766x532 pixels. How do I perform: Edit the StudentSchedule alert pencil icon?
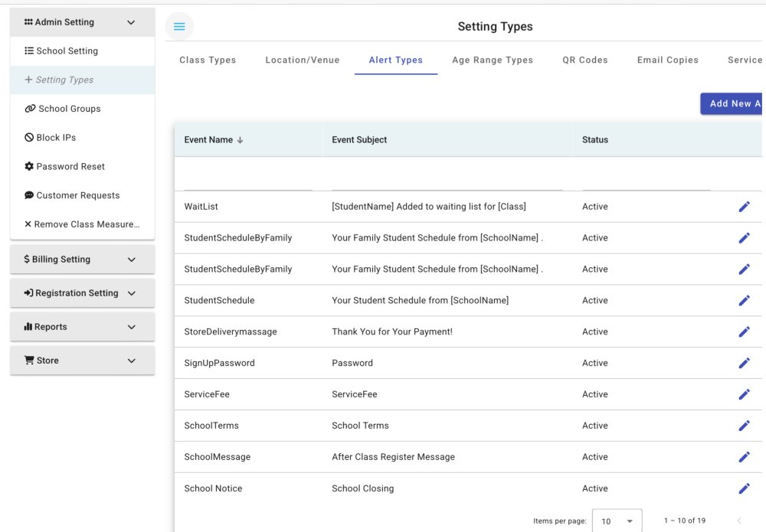(x=744, y=300)
